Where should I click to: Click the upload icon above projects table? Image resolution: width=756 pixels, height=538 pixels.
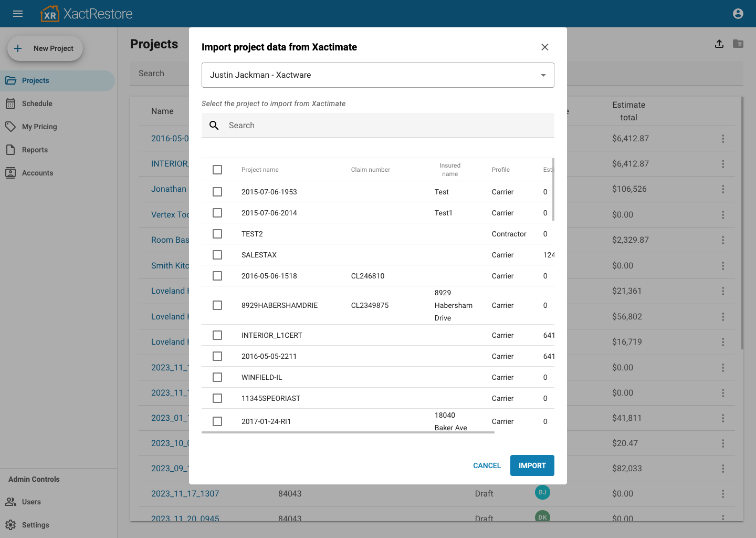[x=719, y=44]
